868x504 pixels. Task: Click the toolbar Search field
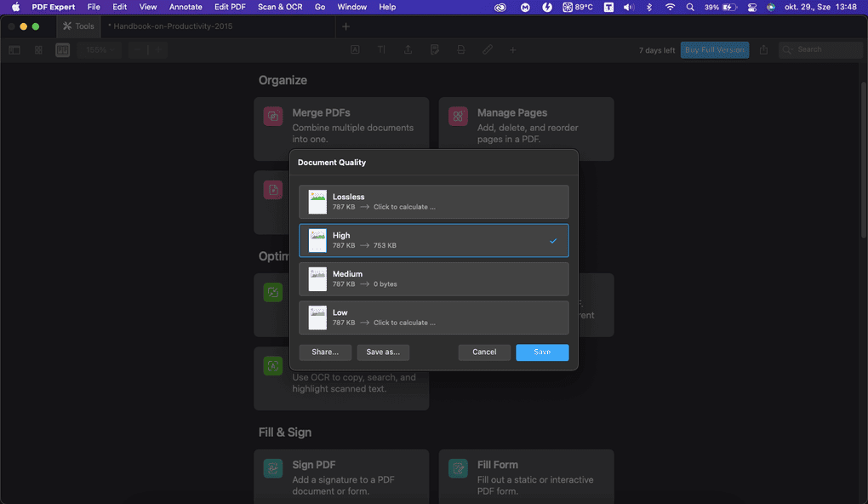point(821,50)
